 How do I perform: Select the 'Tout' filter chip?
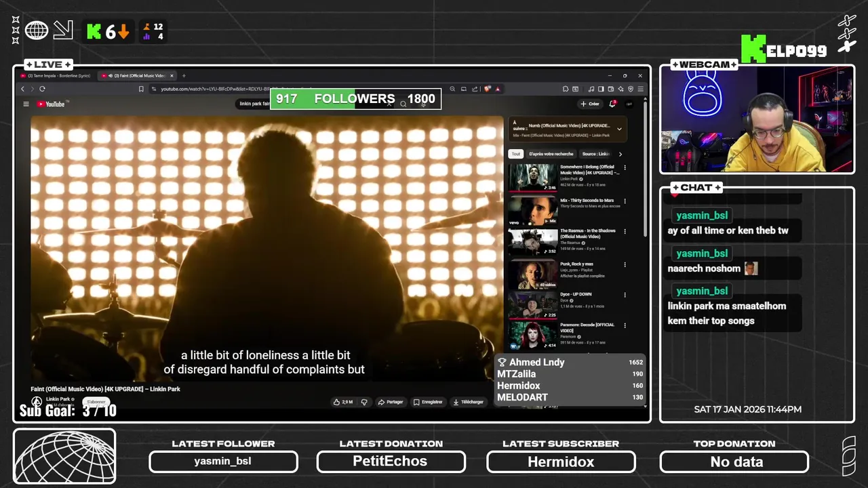point(516,154)
